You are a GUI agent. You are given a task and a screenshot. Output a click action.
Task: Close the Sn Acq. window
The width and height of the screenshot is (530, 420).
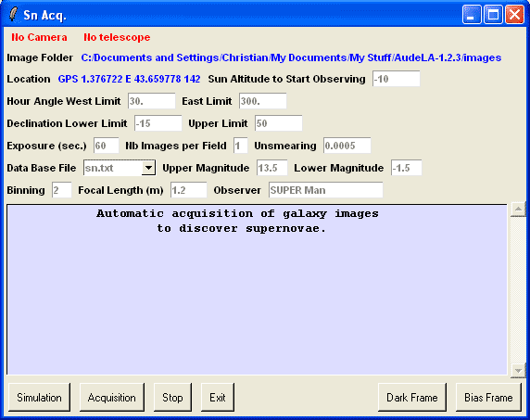click(x=514, y=15)
